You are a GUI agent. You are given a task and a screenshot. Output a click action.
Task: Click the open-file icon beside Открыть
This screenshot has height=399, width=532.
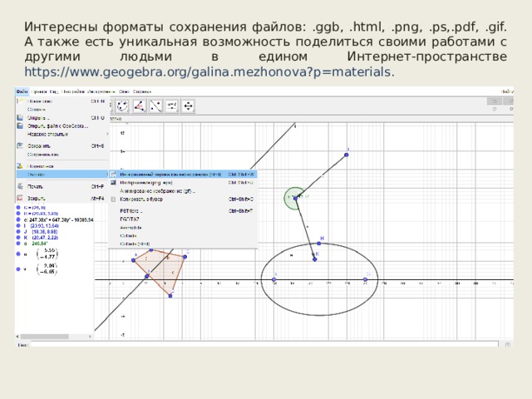click(20, 118)
